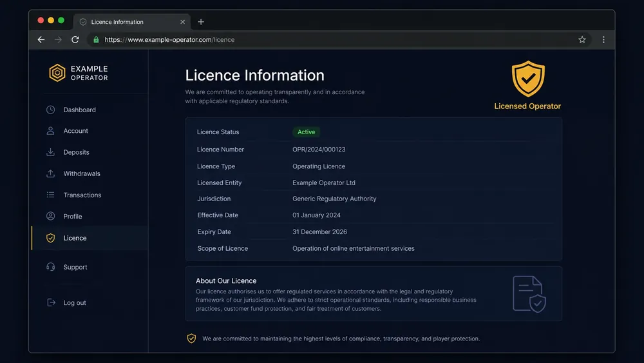This screenshot has height=363, width=644.
Task: Open Transactions in sidebar
Action: 90,195
